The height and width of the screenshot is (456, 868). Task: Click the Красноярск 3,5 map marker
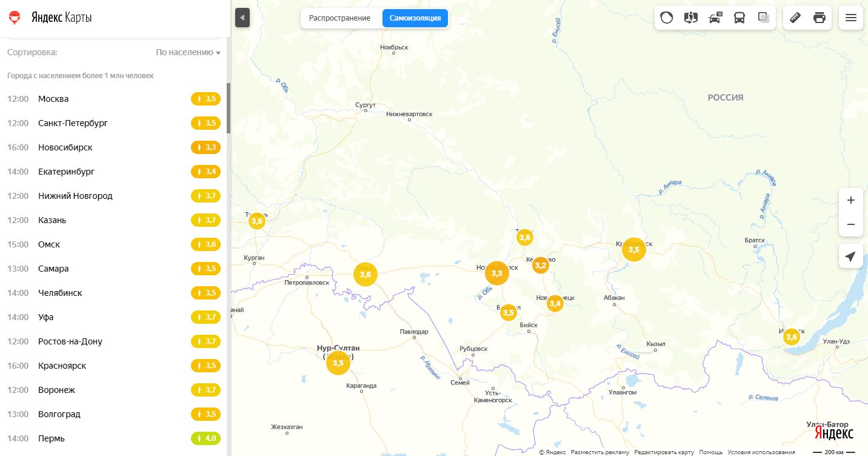633,249
